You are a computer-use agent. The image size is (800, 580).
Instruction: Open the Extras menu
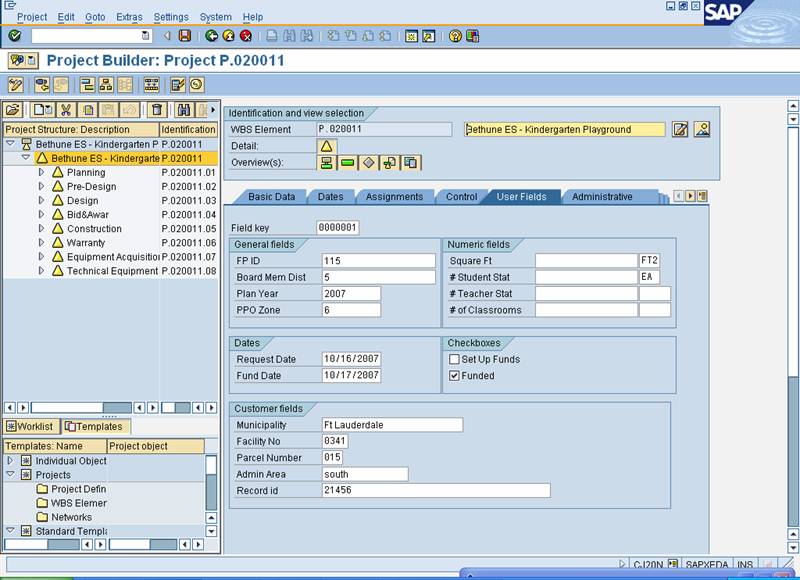point(129,17)
